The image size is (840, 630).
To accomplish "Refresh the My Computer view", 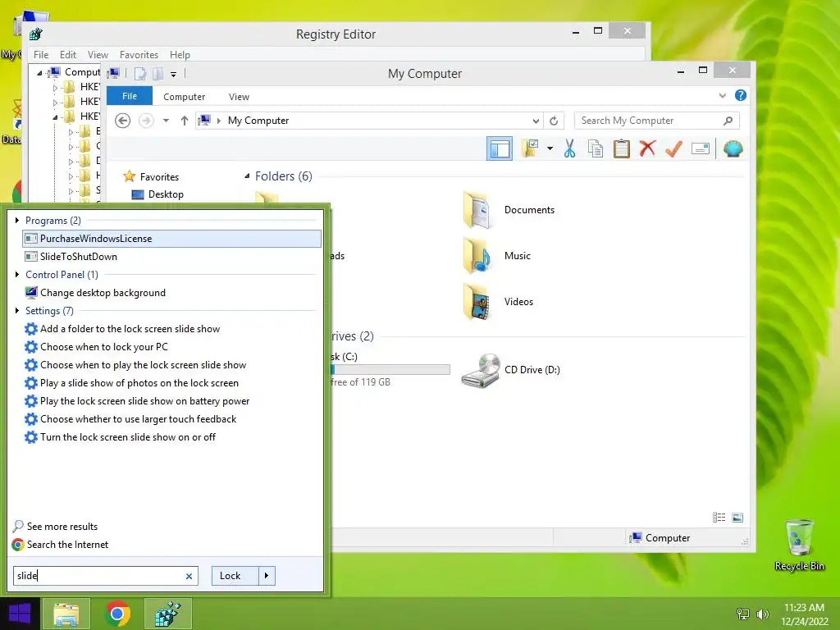I will click(554, 121).
